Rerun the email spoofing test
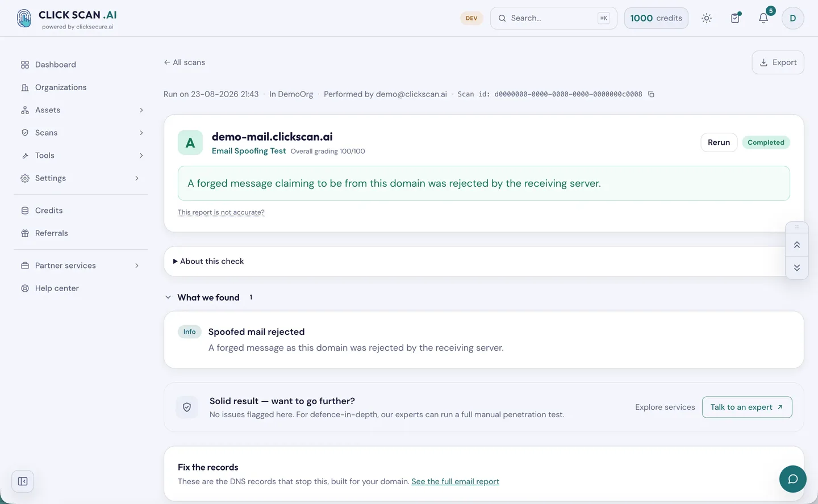Screen dimensions: 818x504 coord(719,142)
